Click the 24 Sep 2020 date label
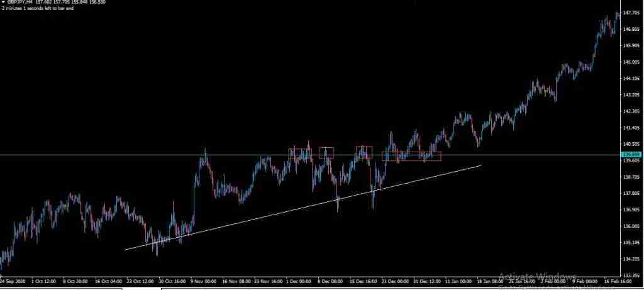Image resolution: width=644 pixels, height=290 pixels. (14, 282)
